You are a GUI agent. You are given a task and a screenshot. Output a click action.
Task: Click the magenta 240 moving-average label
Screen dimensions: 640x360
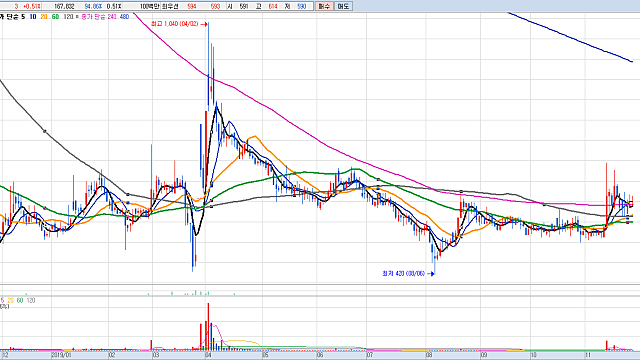pyautogui.click(x=112, y=17)
